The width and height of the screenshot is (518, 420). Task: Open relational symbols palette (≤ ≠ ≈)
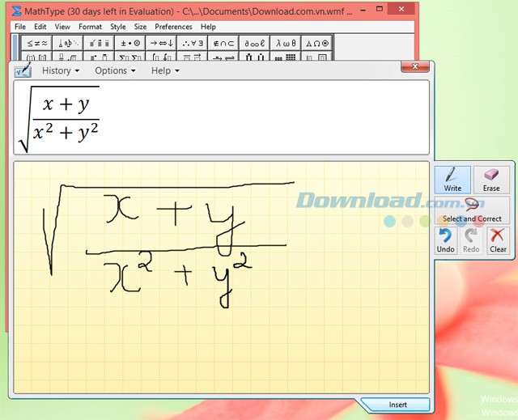(37, 42)
